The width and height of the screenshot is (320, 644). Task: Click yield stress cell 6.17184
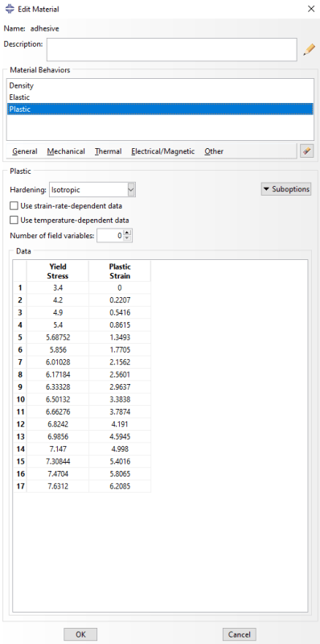coord(57,374)
